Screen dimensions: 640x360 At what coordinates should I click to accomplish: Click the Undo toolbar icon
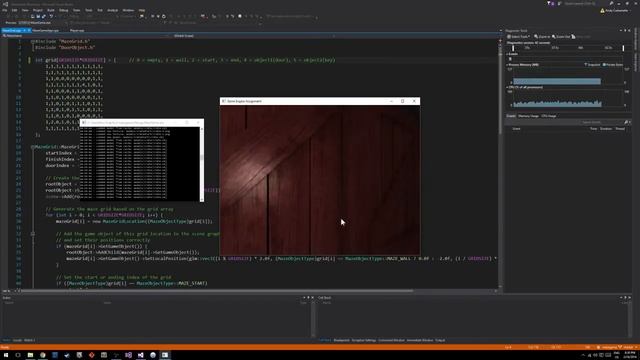click(x=51, y=16)
